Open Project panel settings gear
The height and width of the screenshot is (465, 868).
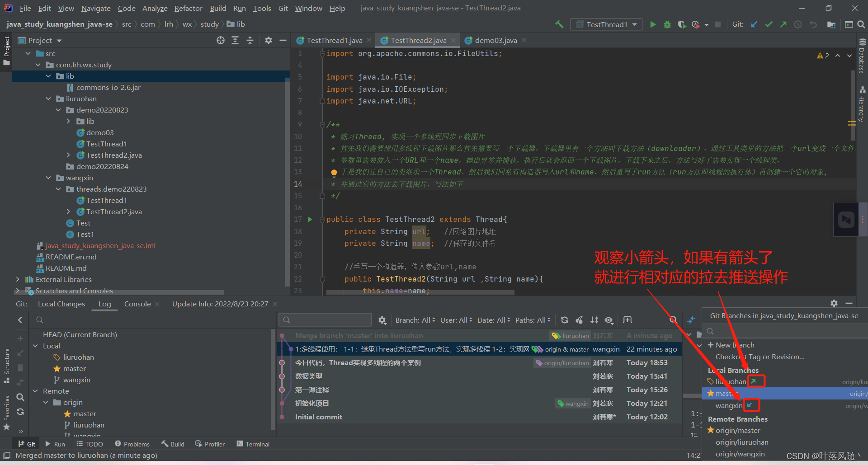(x=269, y=40)
